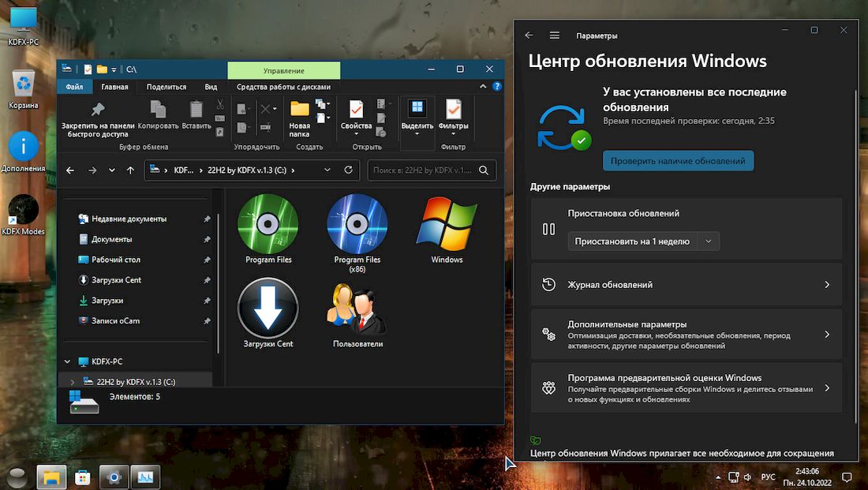Screen dimensions: 868x490
Task: Click the search field in Explorer
Action: 421,170
